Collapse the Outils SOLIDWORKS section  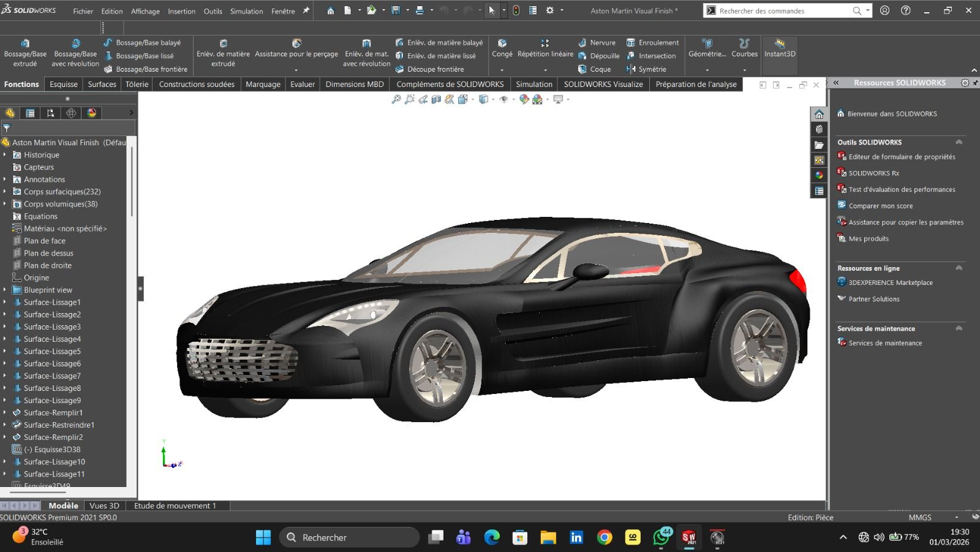coord(959,142)
